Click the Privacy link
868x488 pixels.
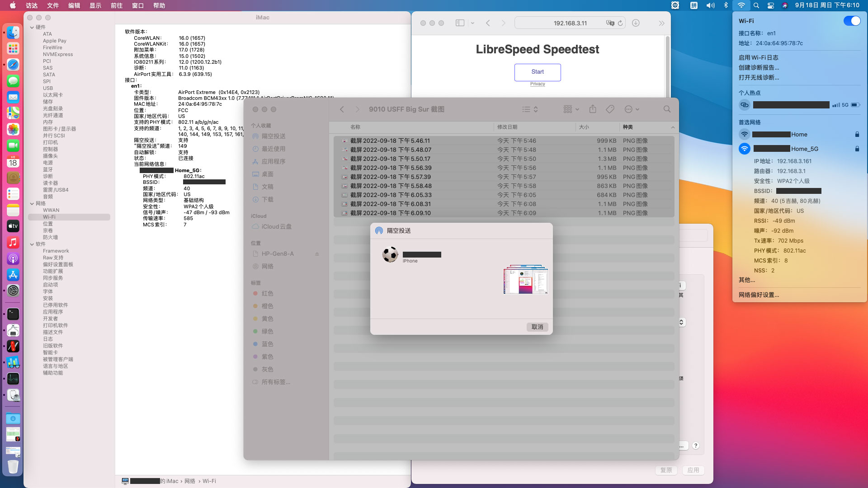[x=538, y=84]
